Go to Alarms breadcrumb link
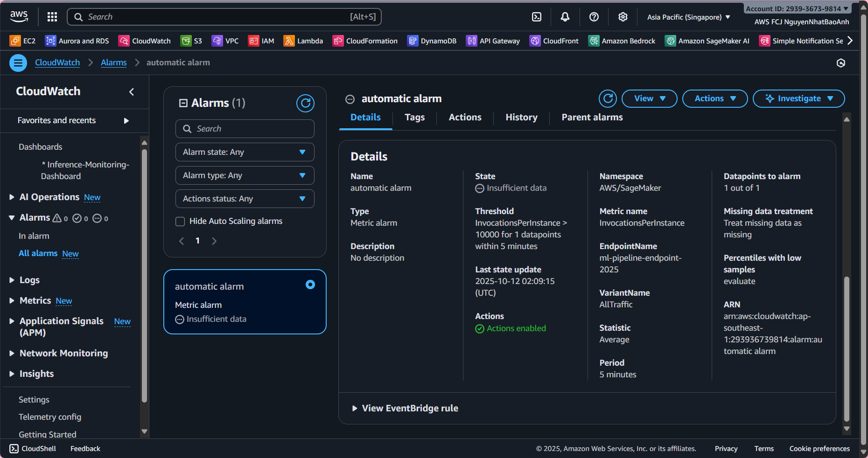868x458 pixels. [114, 62]
